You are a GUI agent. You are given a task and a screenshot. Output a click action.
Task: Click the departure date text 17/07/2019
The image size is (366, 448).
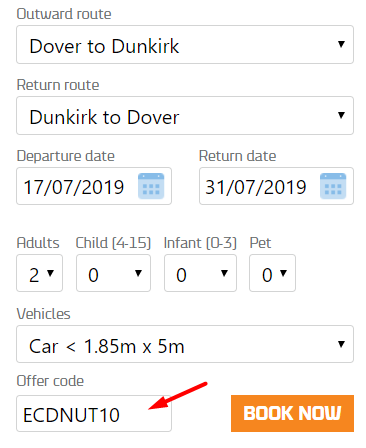pos(74,187)
